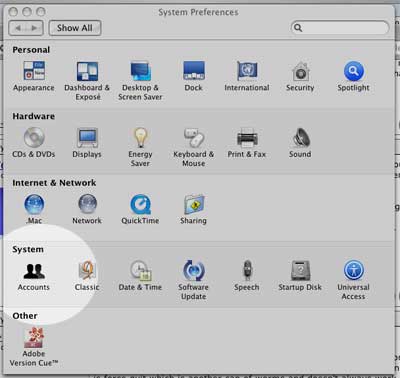The height and width of the screenshot is (378, 400).
Task: Zoom the System Preferences window
Action: point(41,12)
